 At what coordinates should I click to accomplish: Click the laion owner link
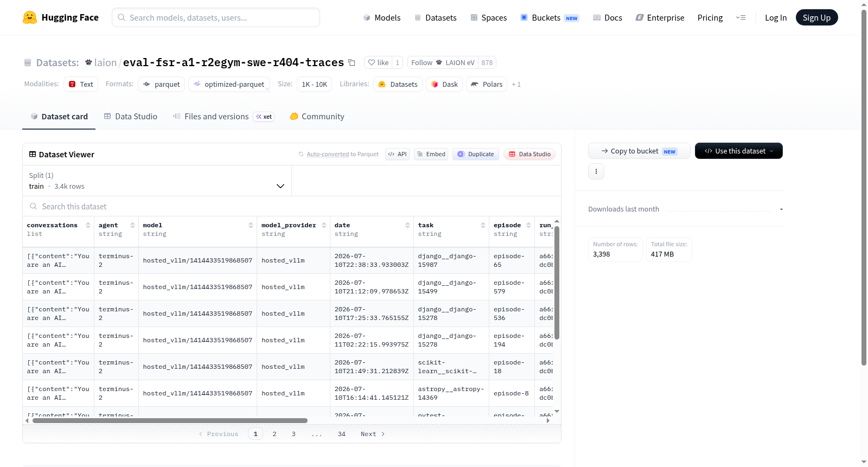105,62
